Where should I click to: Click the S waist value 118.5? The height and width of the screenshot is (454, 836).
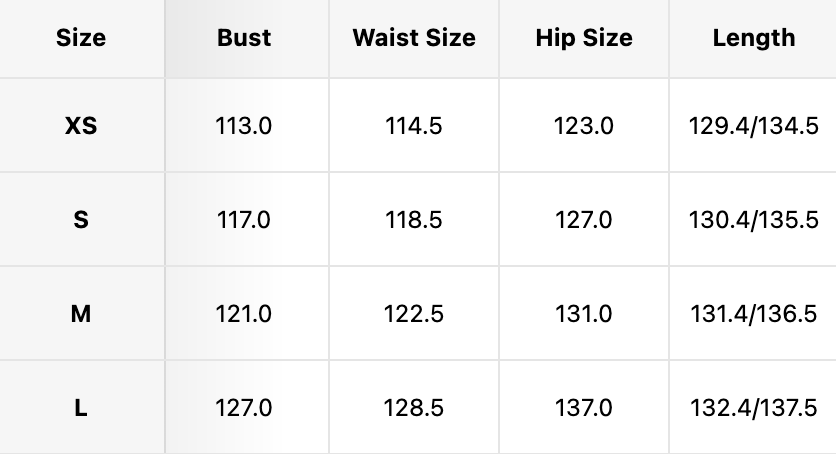tap(414, 220)
